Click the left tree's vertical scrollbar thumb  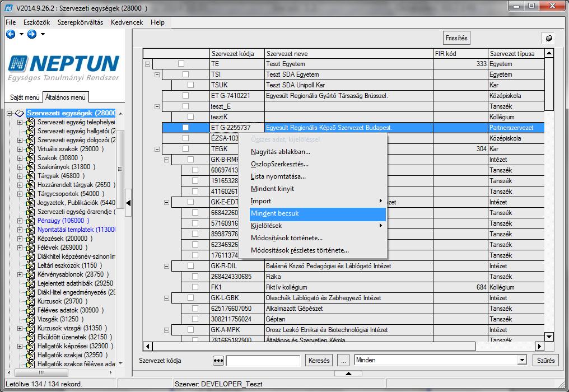coord(120,169)
